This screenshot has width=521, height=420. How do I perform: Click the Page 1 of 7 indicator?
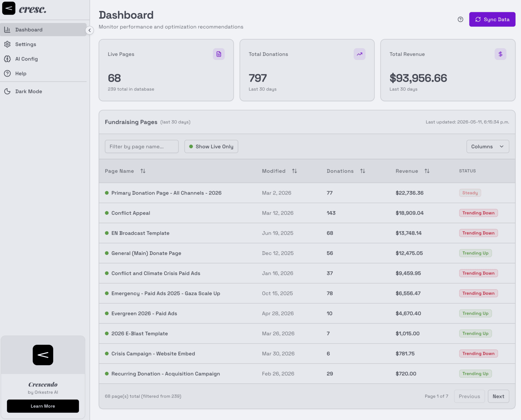(436, 396)
